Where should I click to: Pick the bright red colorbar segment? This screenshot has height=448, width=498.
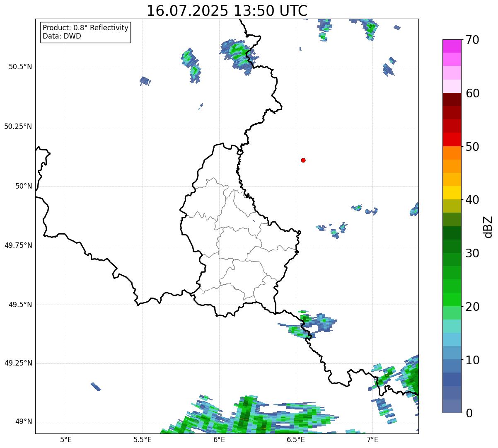tap(452, 139)
